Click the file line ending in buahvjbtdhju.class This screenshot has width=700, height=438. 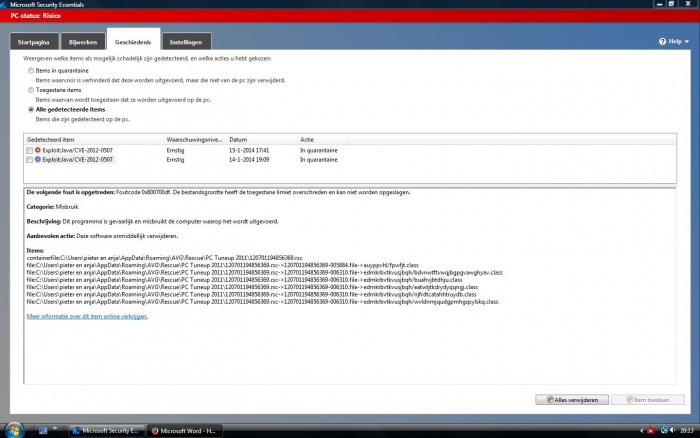click(x=244, y=280)
